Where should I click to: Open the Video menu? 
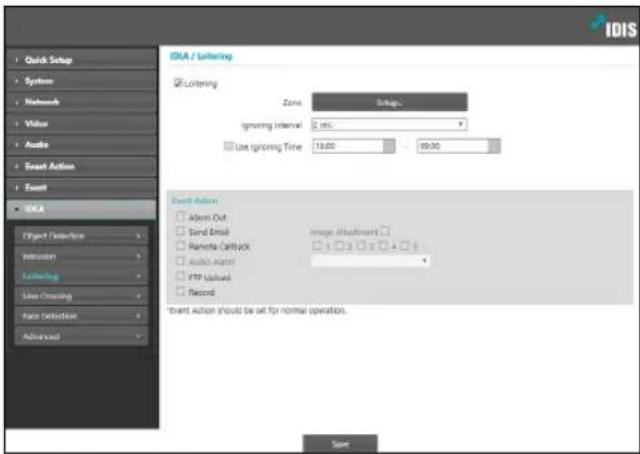81,123
